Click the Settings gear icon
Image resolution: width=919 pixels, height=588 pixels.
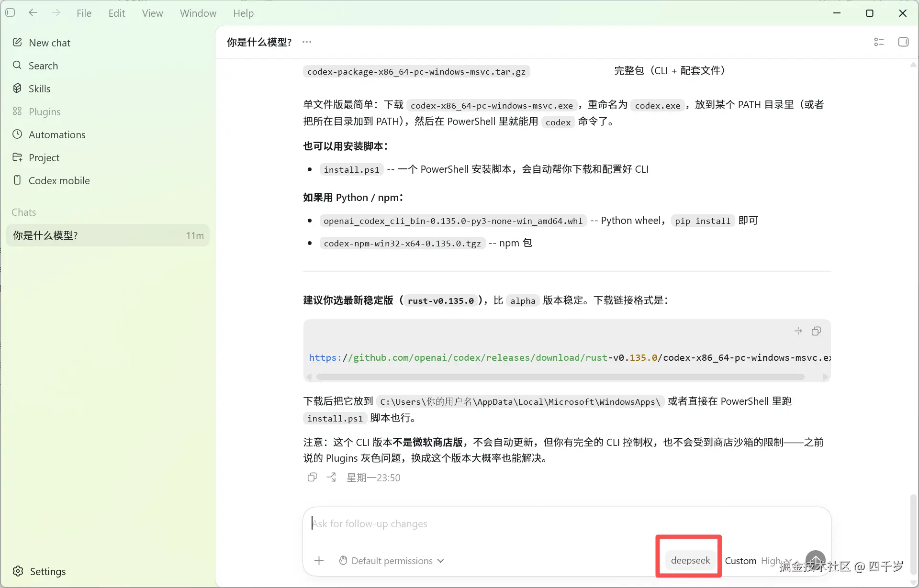(18, 571)
